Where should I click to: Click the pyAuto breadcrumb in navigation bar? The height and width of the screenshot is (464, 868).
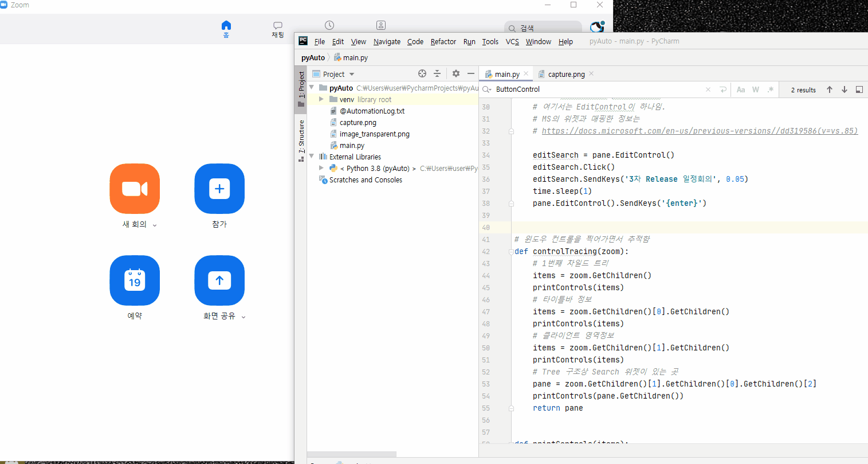point(313,58)
